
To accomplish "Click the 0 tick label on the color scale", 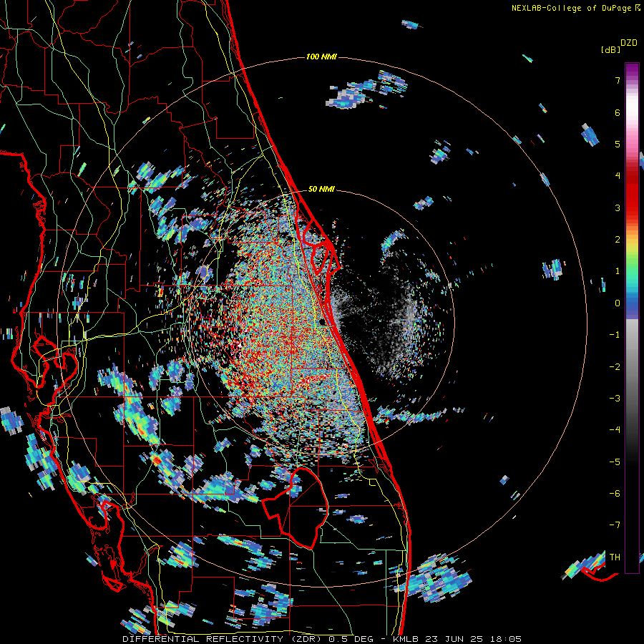I will [618, 303].
